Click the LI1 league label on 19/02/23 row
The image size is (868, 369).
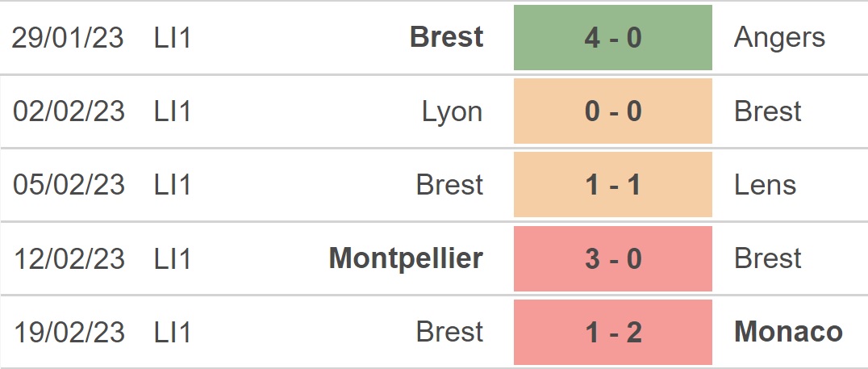coord(173,332)
